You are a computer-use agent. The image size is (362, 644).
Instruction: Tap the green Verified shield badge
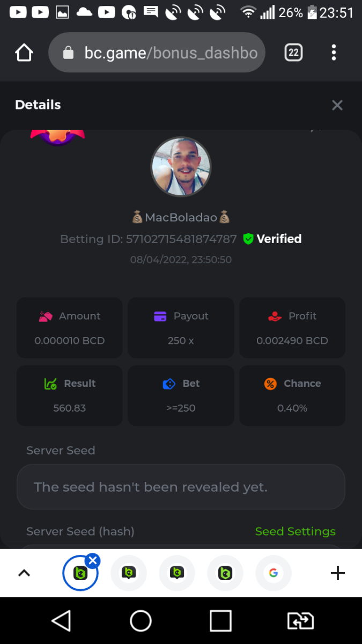(248, 239)
